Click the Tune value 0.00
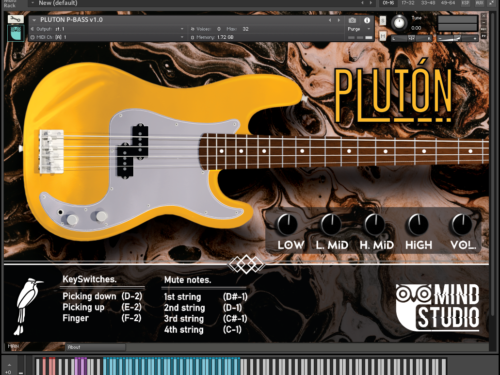 click(416, 28)
